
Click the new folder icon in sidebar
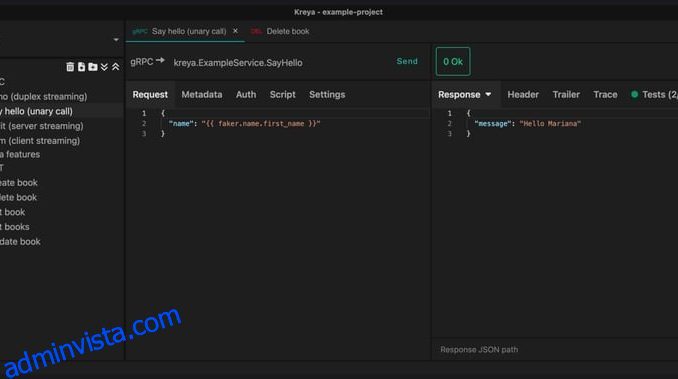coord(93,67)
